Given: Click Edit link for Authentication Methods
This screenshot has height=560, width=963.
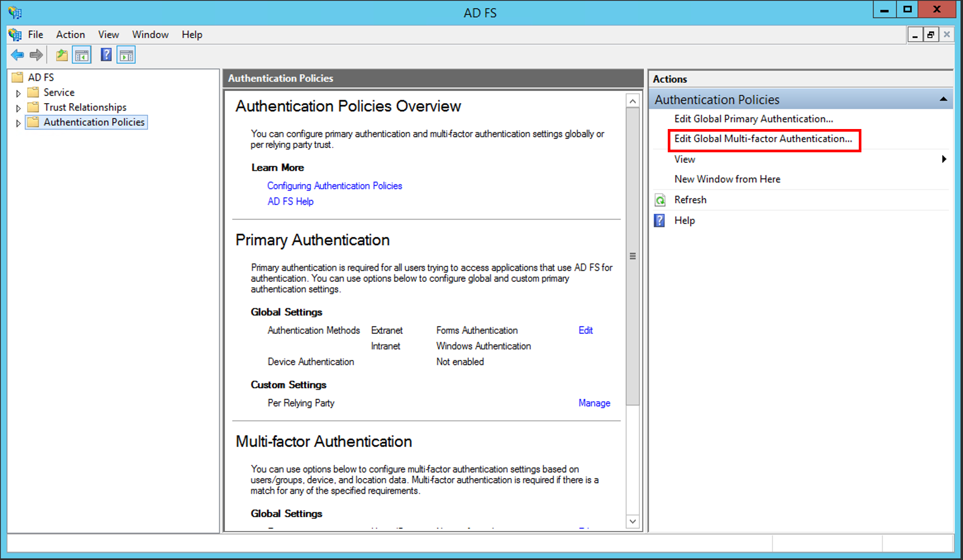Looking at the screenshot, I should (x=586, y=331).
